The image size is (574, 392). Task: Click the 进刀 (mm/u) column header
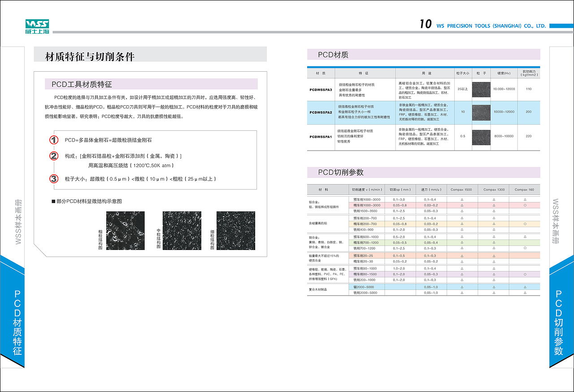pos(431,190)
